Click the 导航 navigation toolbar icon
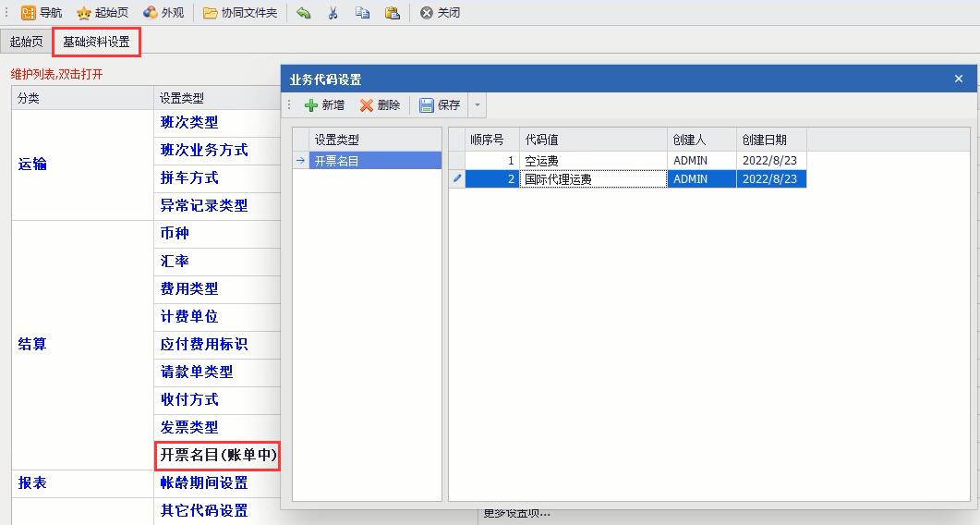980x525 pixels. coord(29,13)
